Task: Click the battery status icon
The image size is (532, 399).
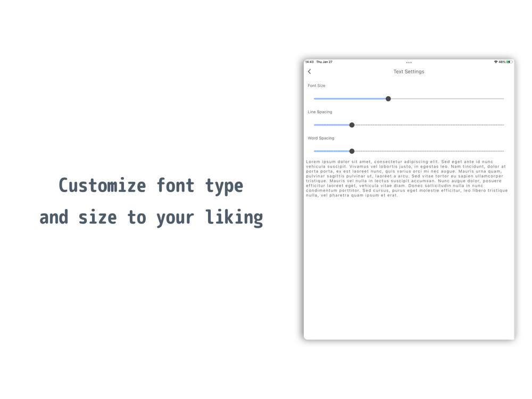Action: pos(509,62)
